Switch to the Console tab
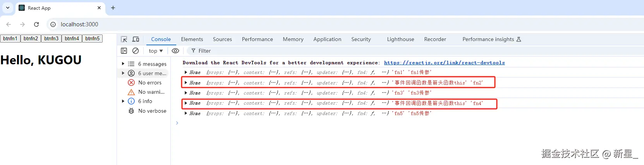 pos(161,39)
